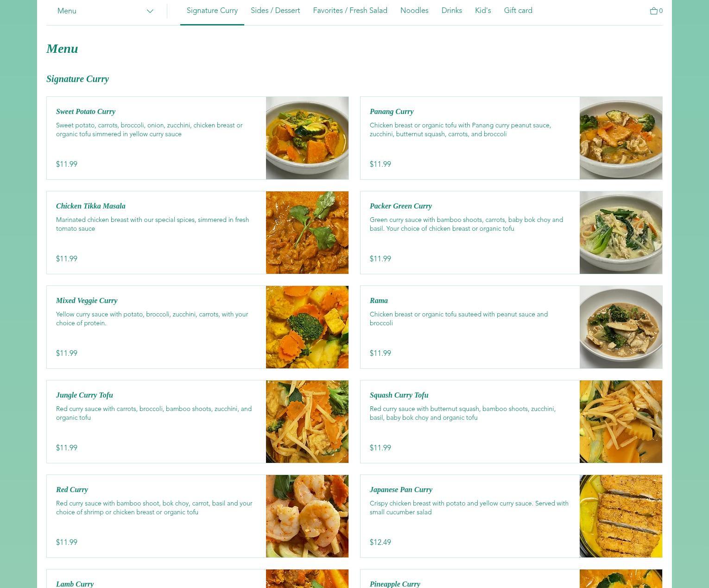Switch to the Sides / Dessert tab
Screen dimensions: 709x588
[x=275, y=11]
